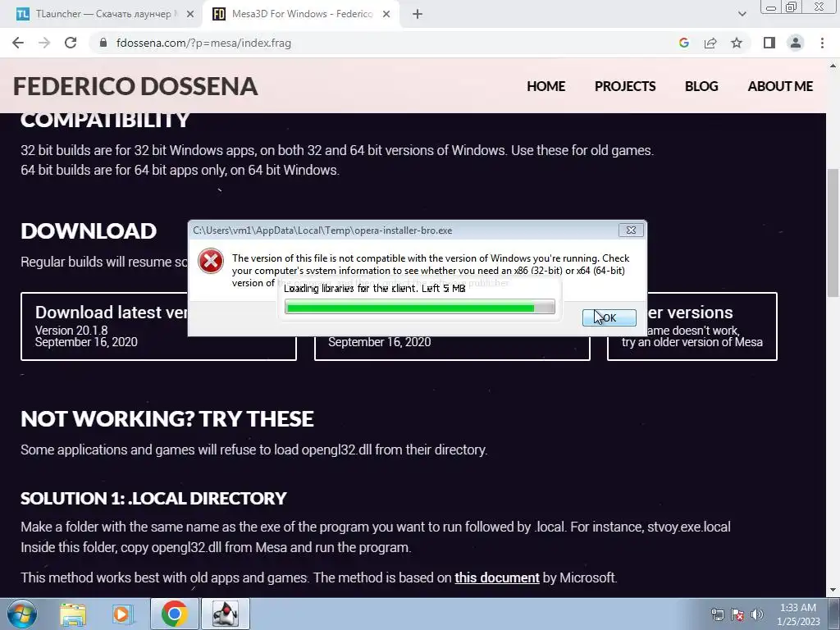Viewport: 840px width, 630px height.
Task: Open Chrome's three-dot menu
Action: tap(822, 43)
